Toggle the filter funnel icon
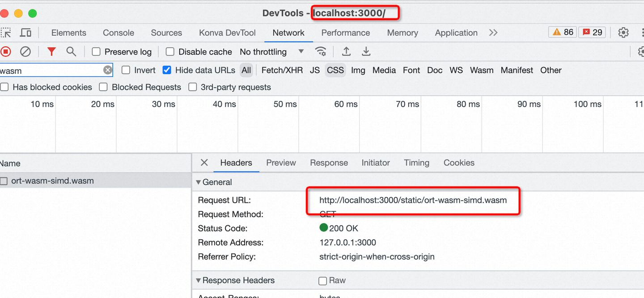 51,52
